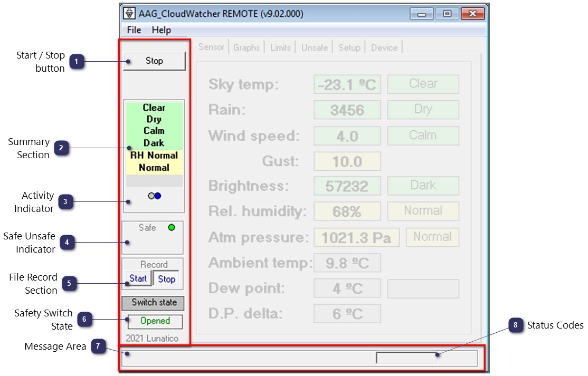Click the main Stop button at top
This screenshot has height=376, width=588.
(154, 61)
